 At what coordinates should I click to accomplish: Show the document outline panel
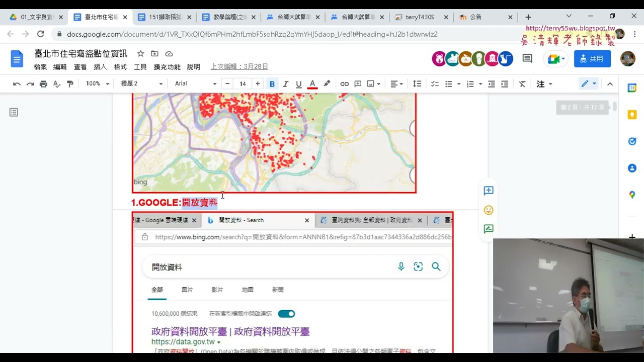pyautogui.click(x=14, y=112)
